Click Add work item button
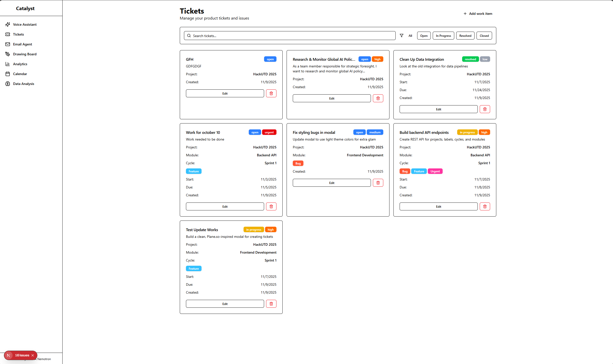Image resolution: width=613 pixels, height=364 pixels. pos(478,14)
